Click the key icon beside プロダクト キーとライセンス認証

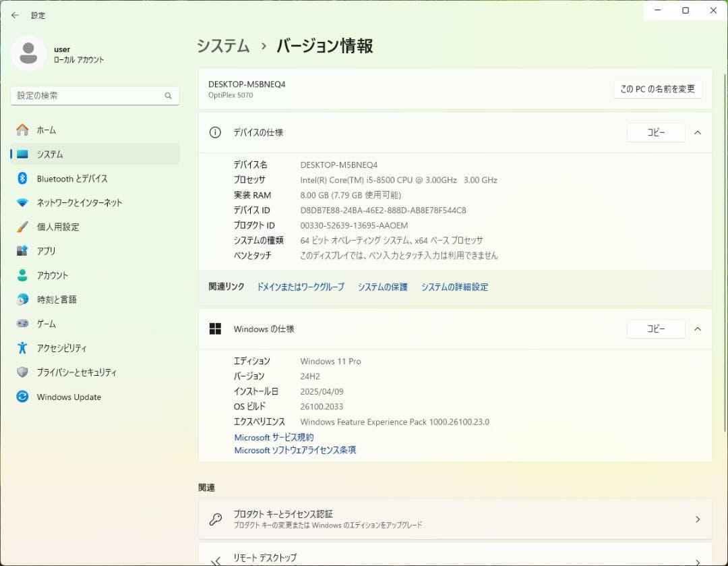coord(215,519)
